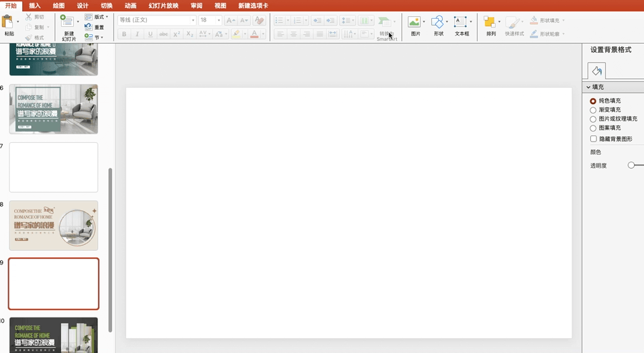Screen dimensions: 644x353
Task: Align text left
Action: (280, 34)
